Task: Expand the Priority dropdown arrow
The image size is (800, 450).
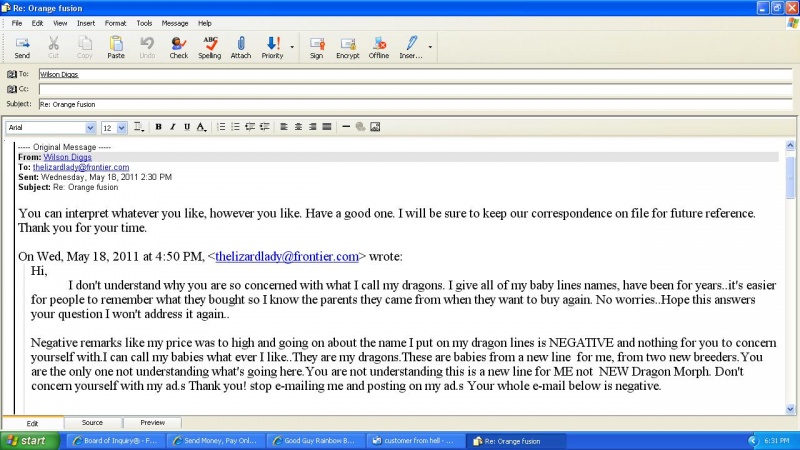Action: point(292,47)
